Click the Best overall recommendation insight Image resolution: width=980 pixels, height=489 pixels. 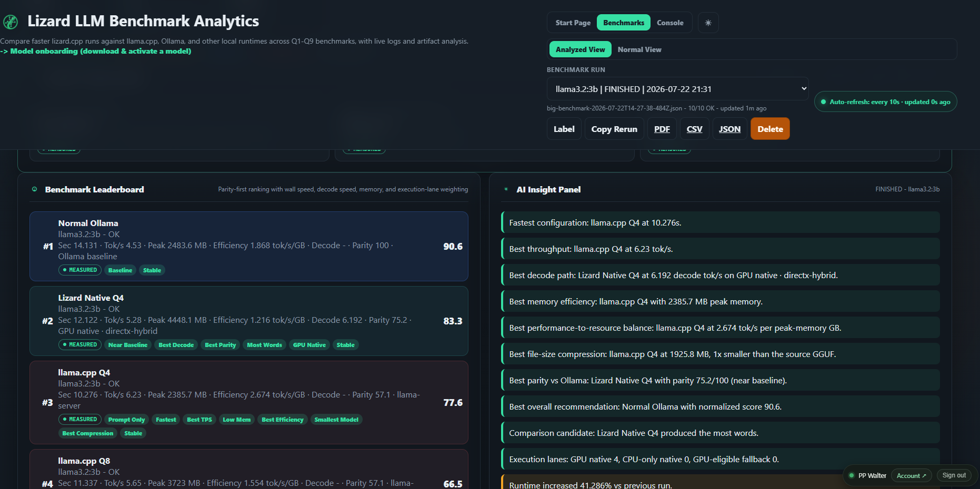click(x=721, y=406)
